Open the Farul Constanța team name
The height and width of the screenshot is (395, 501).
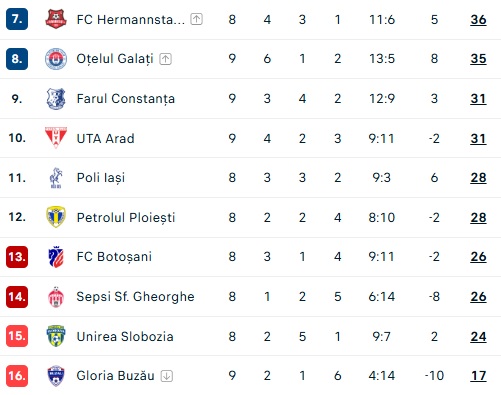point(126,99)
